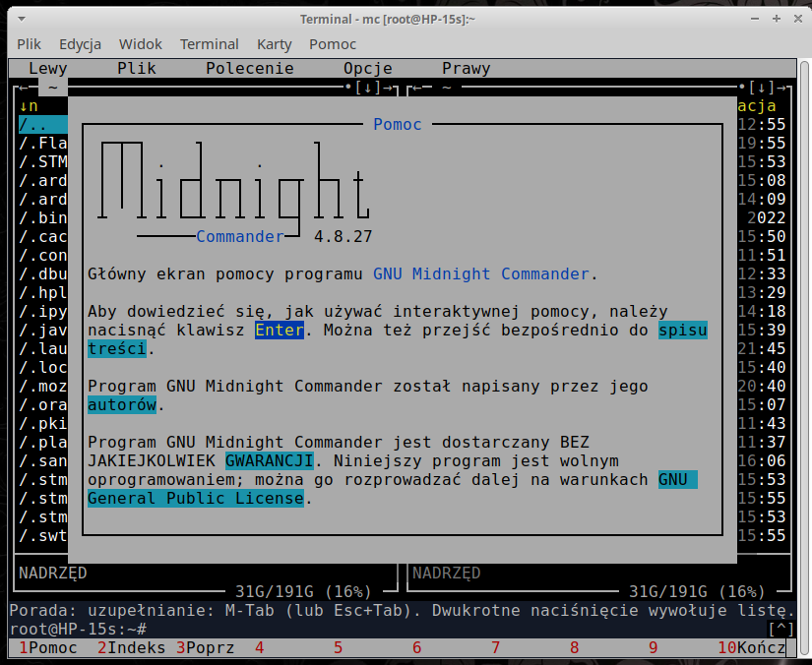Image resolution: width=812 pixels, height=665 pixels.
Task: Click the [^] command history indicator
Action: (x=781, y=629)
